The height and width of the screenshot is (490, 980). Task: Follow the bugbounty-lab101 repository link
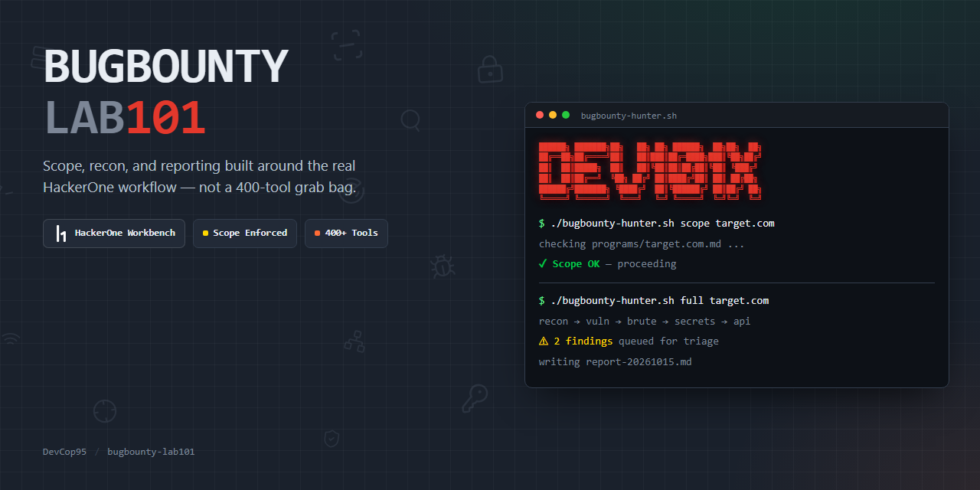pyautogui.click(x=151, y=452)
